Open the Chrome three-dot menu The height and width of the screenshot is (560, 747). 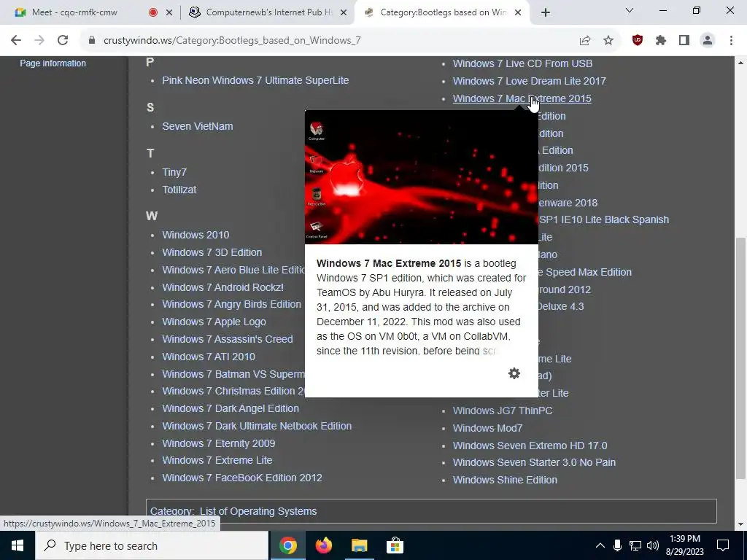coord(731,41)
